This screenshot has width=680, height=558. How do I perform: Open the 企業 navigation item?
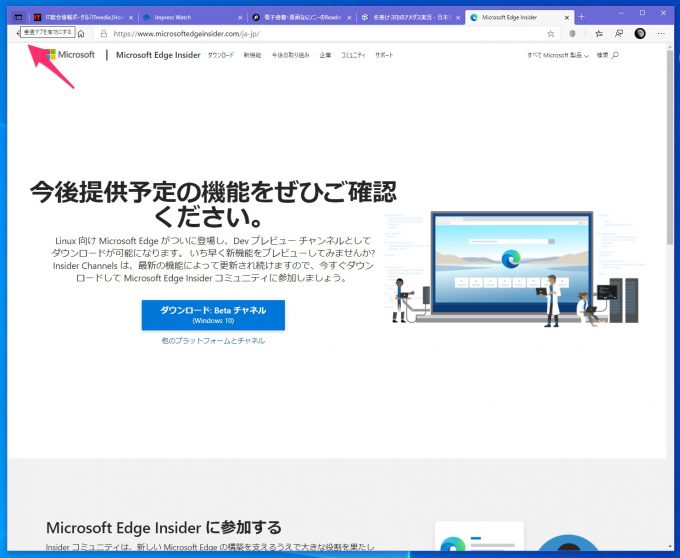coord(325,55)
